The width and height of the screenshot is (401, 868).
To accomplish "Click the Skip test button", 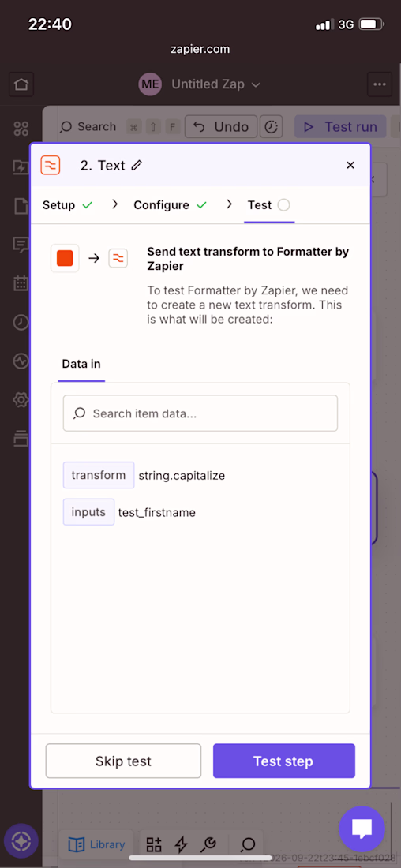I will pyautogui.click(x=123, y=761).
